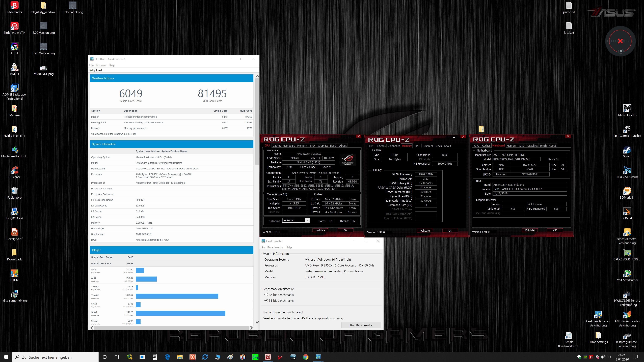Screen dimensions: 644x362
Task: Open Socket #1 selection dropdown
Action: 307,220
